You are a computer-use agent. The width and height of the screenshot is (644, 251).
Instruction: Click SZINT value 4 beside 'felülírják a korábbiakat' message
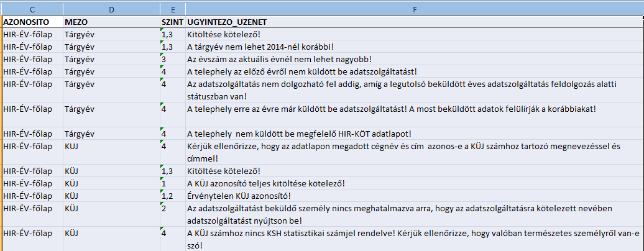(173, 114)
